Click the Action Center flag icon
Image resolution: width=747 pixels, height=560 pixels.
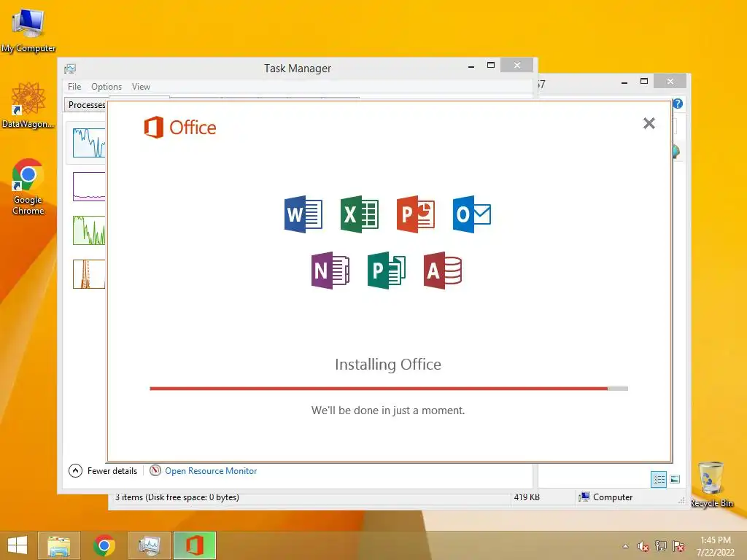678,546
